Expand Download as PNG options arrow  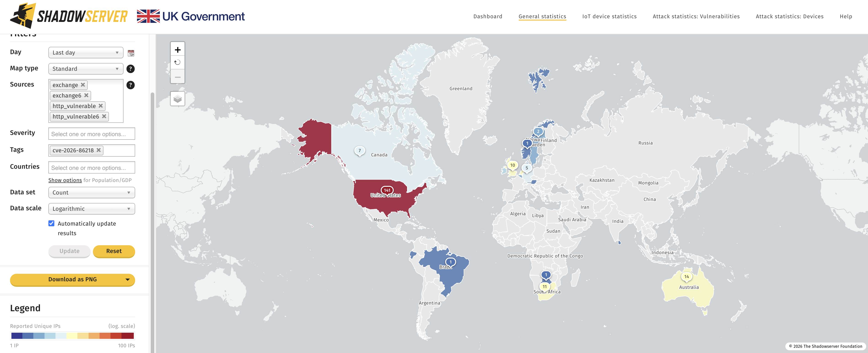(128, 279)
